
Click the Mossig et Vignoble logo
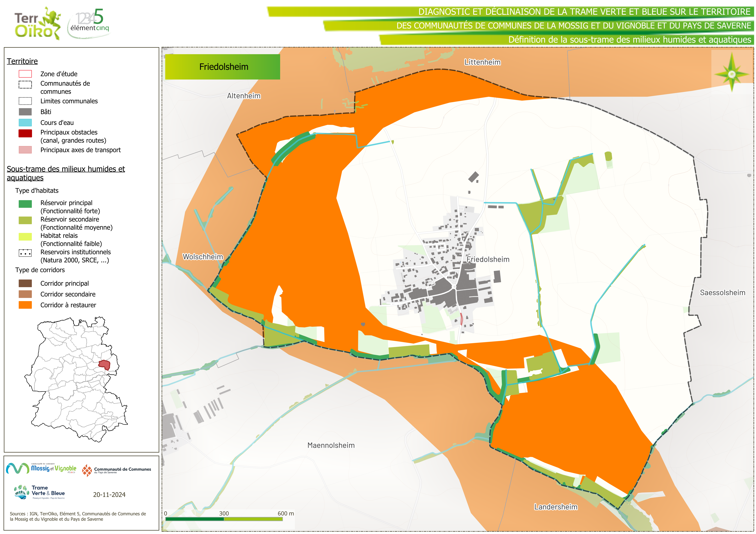(41, 468)
